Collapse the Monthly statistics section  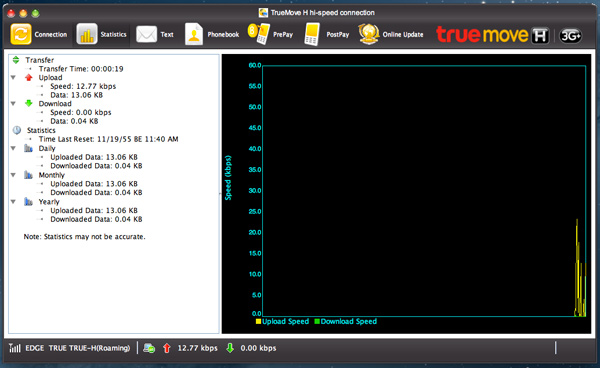tap(13, 175)
